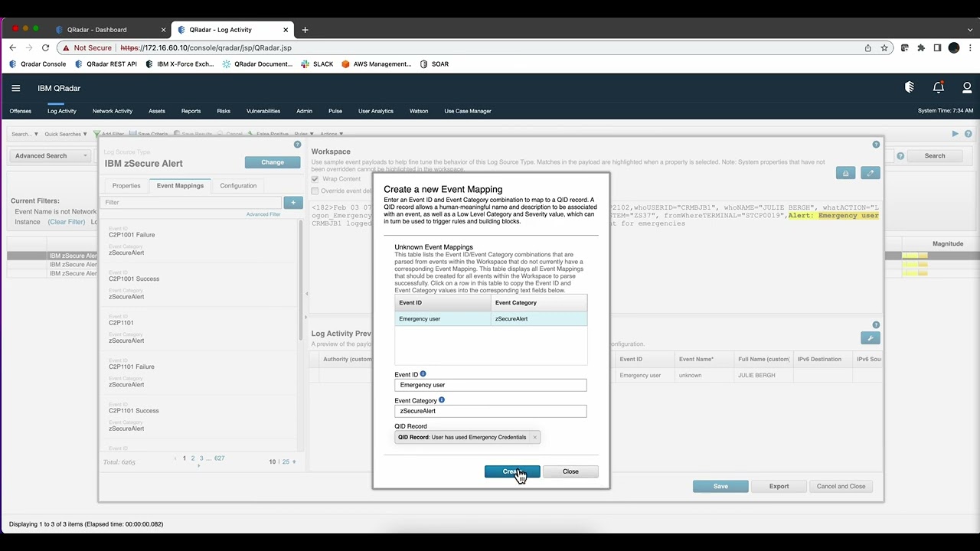The image size is (980, 551).
Task: Switch to the Event Mappings tab
Action: click(180, 185)
